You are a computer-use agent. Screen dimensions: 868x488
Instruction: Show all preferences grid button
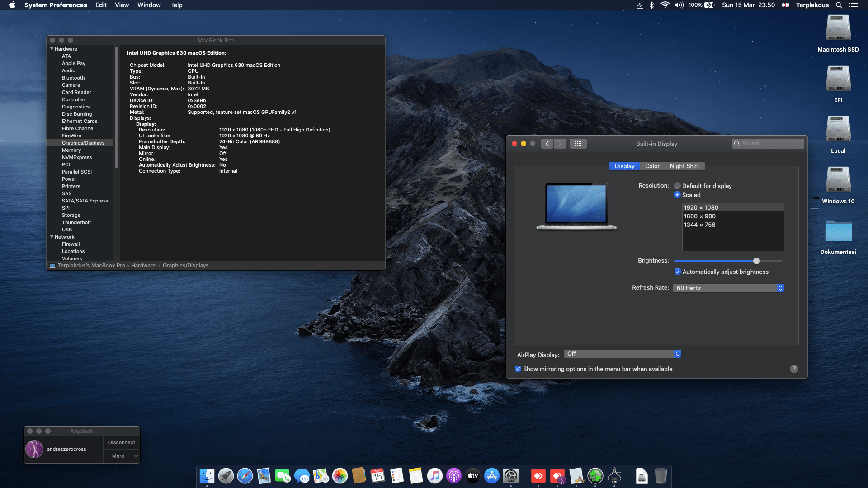578,144
